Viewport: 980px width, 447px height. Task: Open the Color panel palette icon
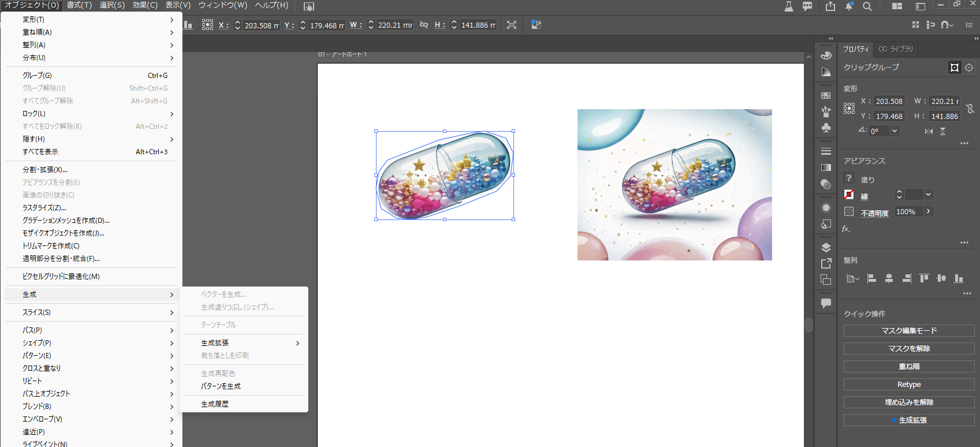tap(826, 55)
